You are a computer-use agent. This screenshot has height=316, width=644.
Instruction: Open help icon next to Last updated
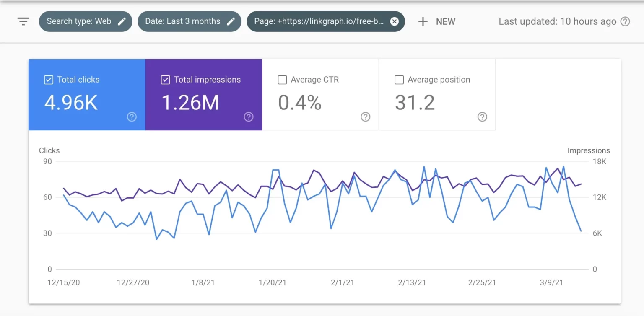[625, 21]
